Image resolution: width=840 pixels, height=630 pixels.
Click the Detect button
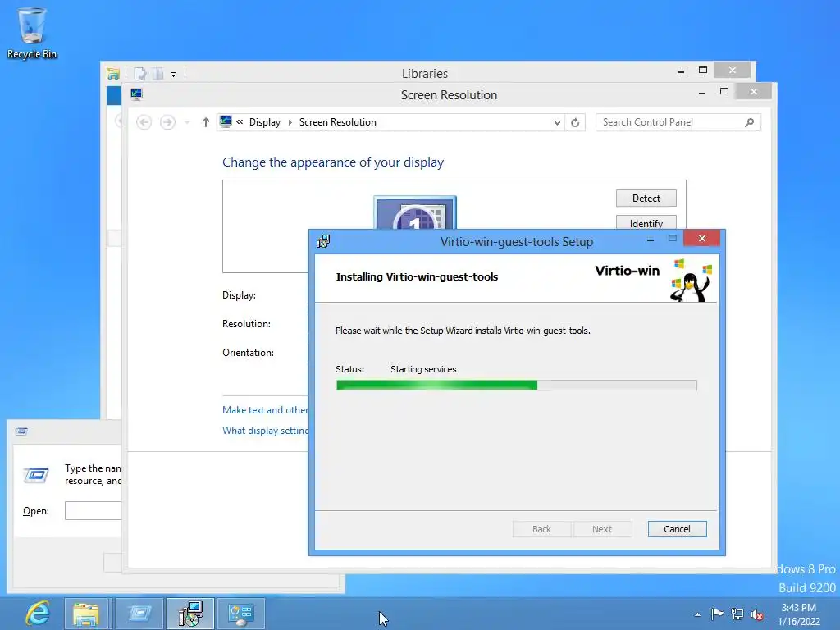click(x=646, y=199)
